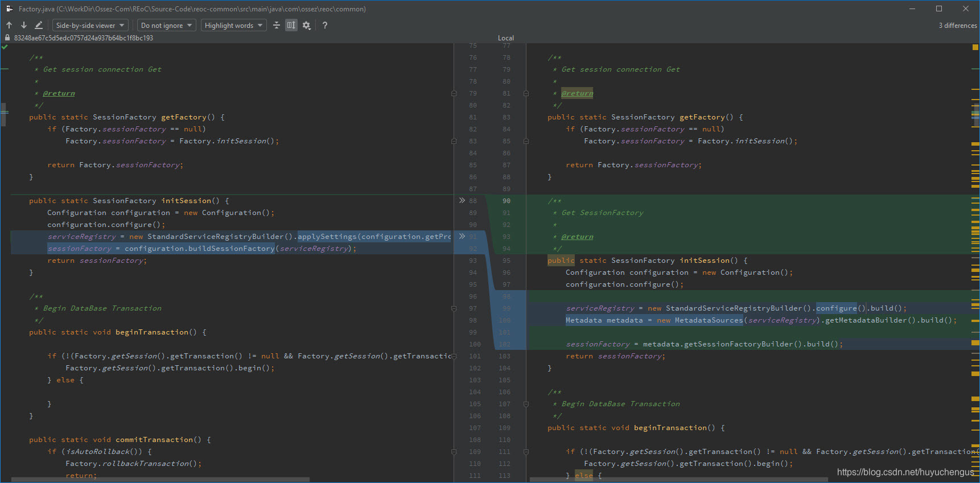Click the Collapse Unchanged Fragments icon

coord(277,25)
